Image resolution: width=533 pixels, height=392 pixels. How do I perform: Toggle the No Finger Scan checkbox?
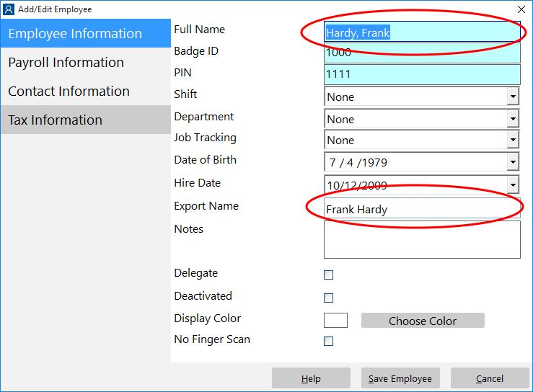pos(328,341)
